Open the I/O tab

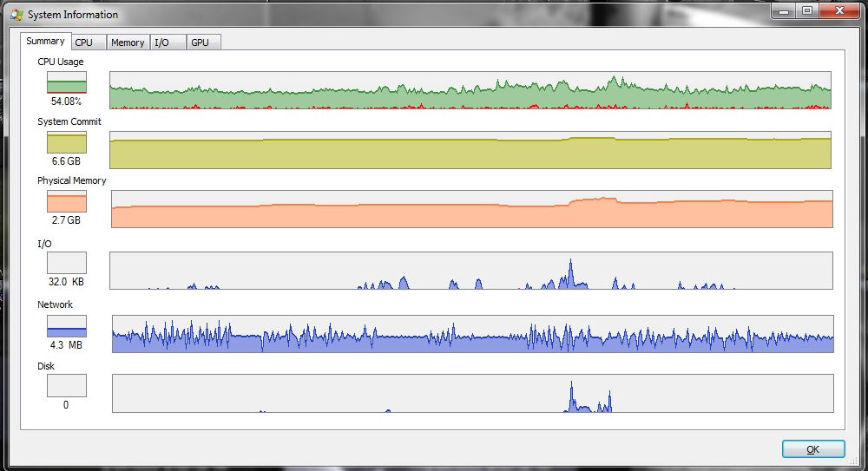click(168, 43)
